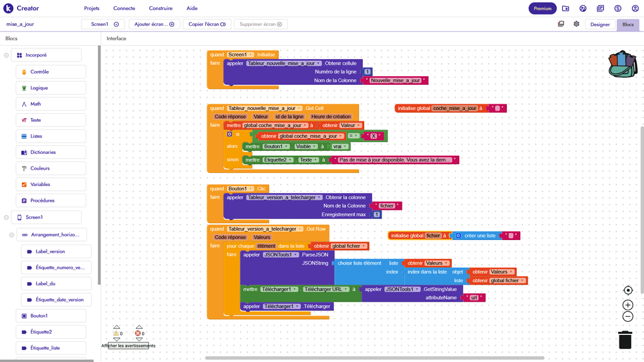Click the 'Copier l'écran' button

pos(206,23)
